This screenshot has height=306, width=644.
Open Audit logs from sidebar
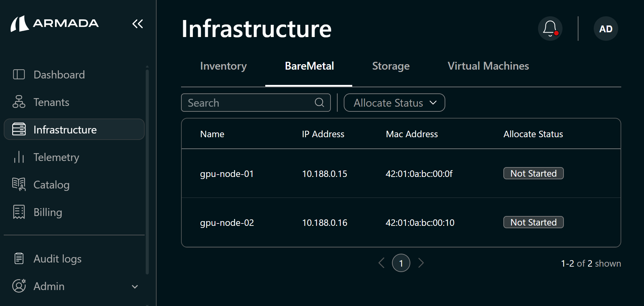click(x=74, y=258)
